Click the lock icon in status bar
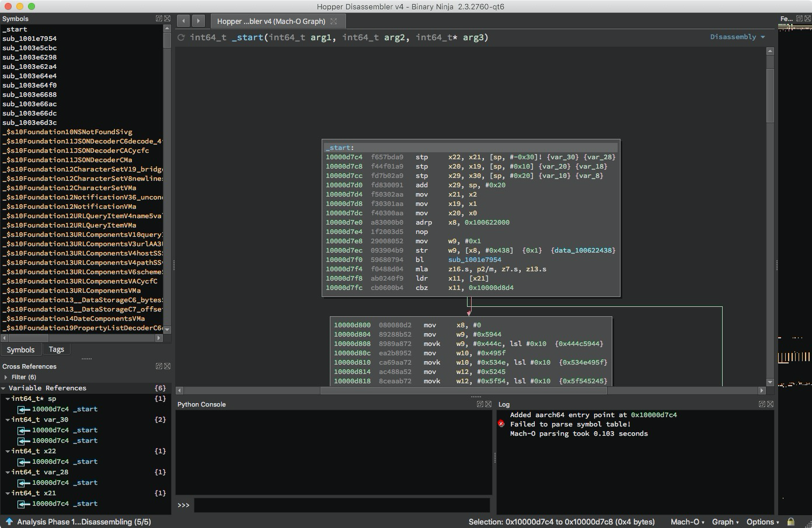The image size is (812, 528). pos(790,522)
